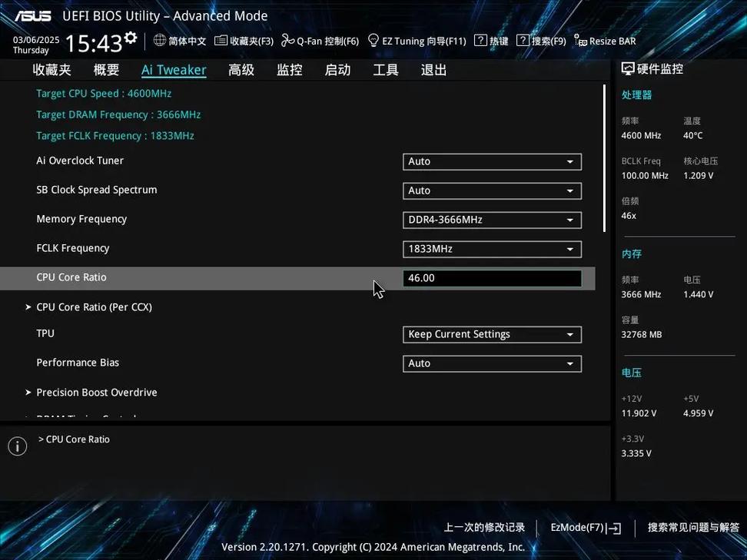
Task: Click the hardware monitor screen icon
Action: pos(628,69)
